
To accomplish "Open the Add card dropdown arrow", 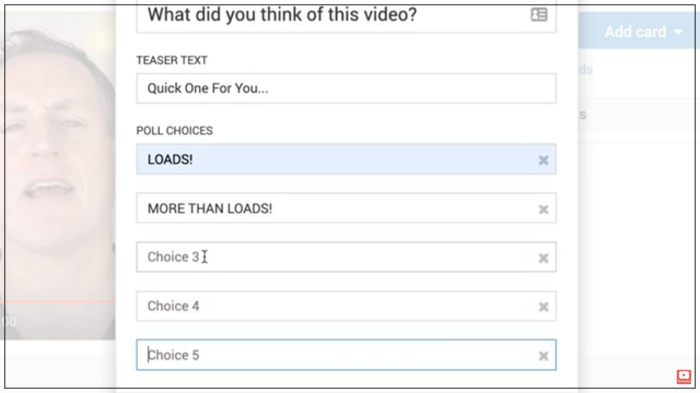I will [678, 32].
